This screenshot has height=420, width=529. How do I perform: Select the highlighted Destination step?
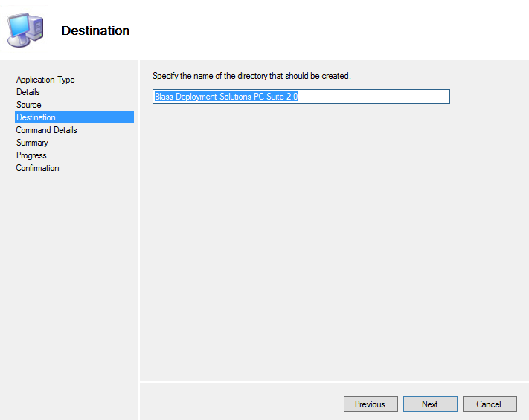[x=74, y=117]
